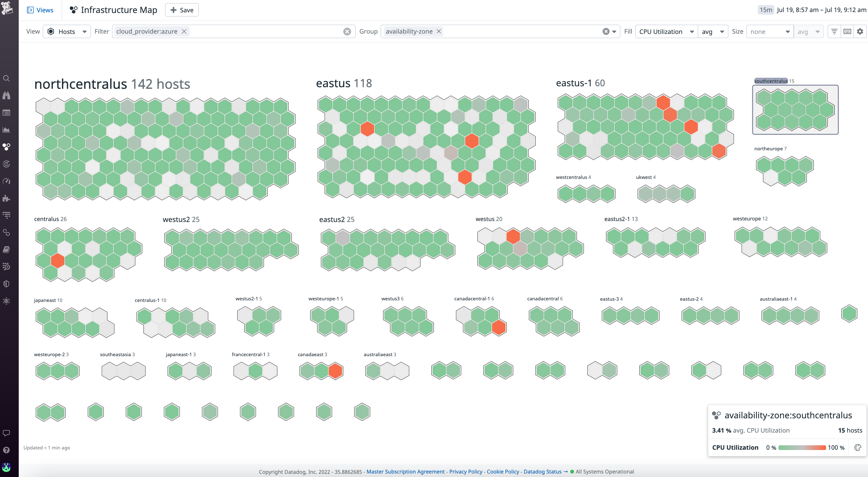Open the map settings gear icon
This screenshot has width=868, height=477.
click(x=860, y=31)
